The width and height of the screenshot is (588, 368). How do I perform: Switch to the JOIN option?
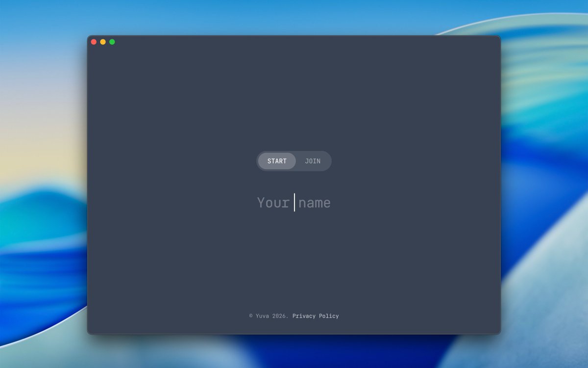click(x=313, y=161)
